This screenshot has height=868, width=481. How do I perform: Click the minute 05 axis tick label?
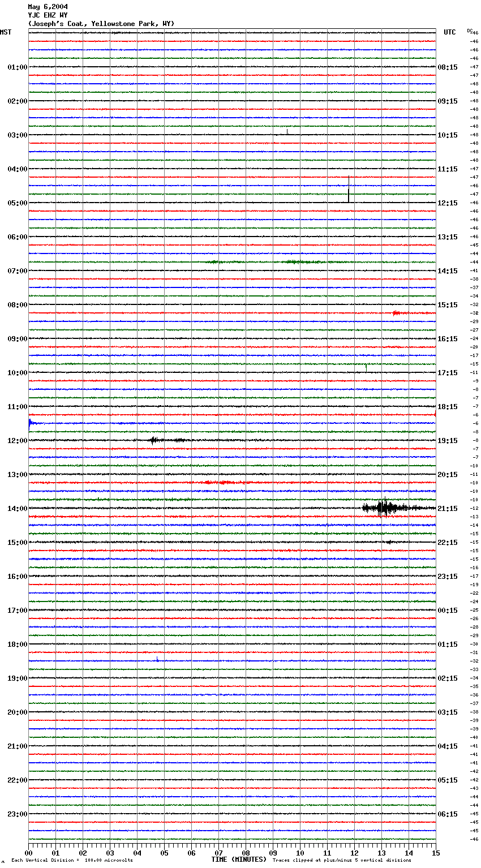164,853
